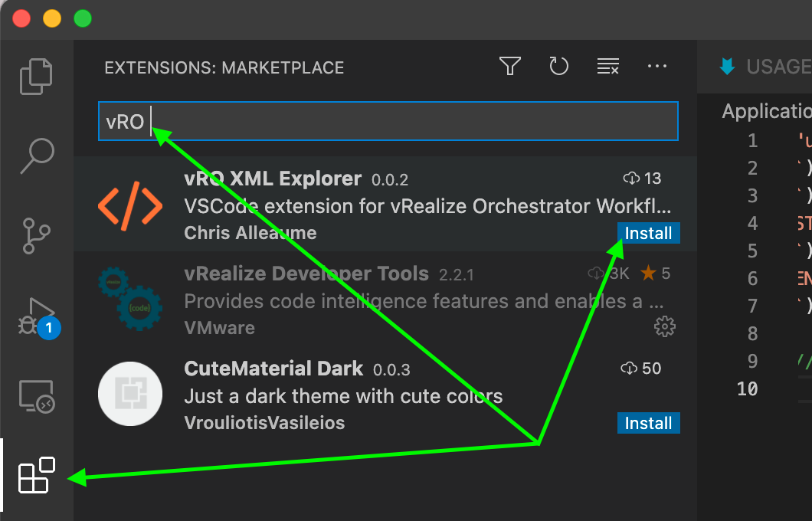Open the Run and Debug view
The width and height of the screenshot is (812, 521).
[x=38, y=318]
